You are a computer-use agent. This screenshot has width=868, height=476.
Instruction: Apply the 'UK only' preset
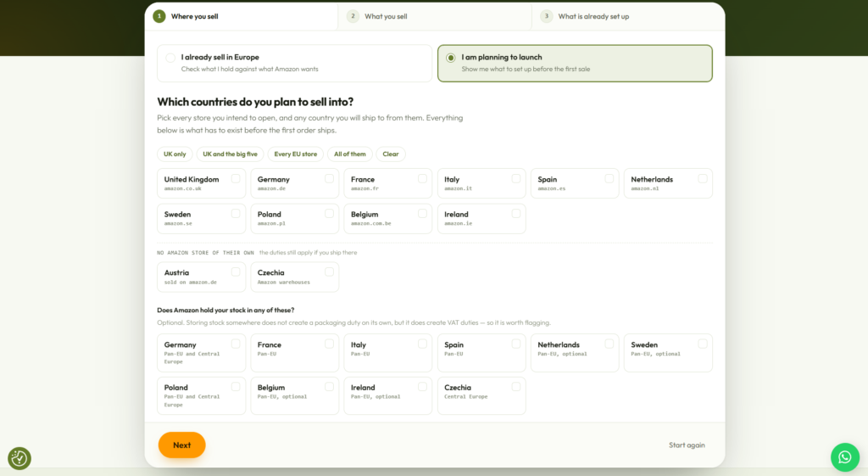click(175, 154)
